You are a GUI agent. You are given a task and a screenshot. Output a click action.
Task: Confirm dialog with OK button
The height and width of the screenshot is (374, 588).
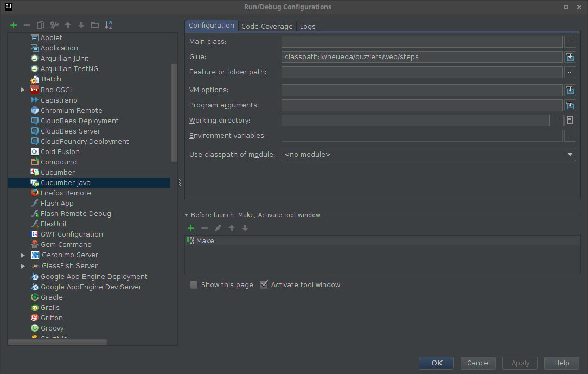[x=437, y=363]
